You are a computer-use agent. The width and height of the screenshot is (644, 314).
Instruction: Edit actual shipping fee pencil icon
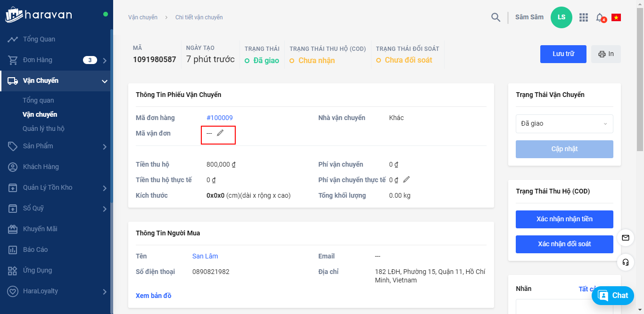(x=406, y=179)
